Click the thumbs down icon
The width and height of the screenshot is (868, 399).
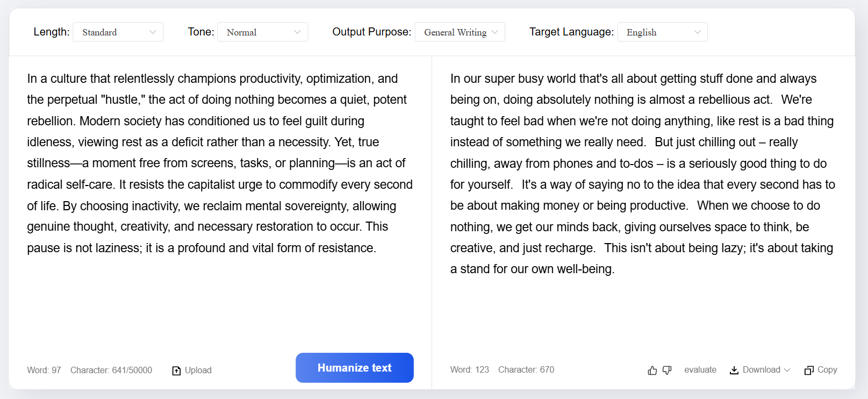667,370
